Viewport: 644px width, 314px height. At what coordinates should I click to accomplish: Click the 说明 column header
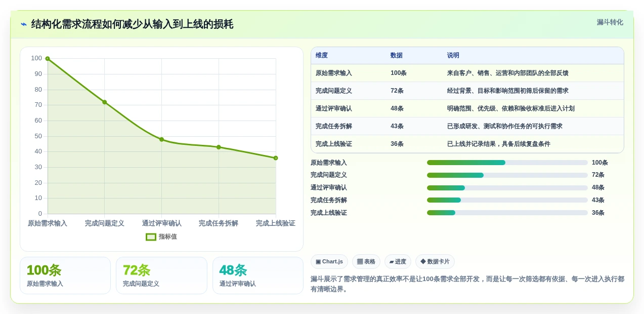point(453,55)
